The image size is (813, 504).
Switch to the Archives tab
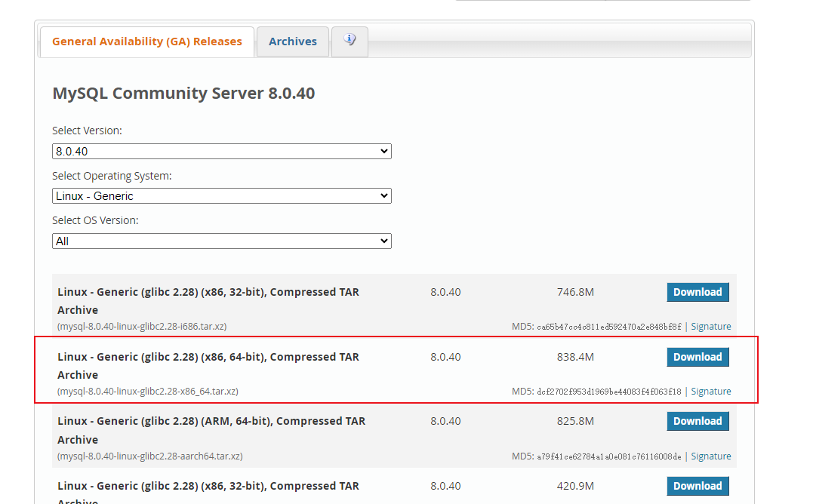pyautogui.click(x=293, y=41)
